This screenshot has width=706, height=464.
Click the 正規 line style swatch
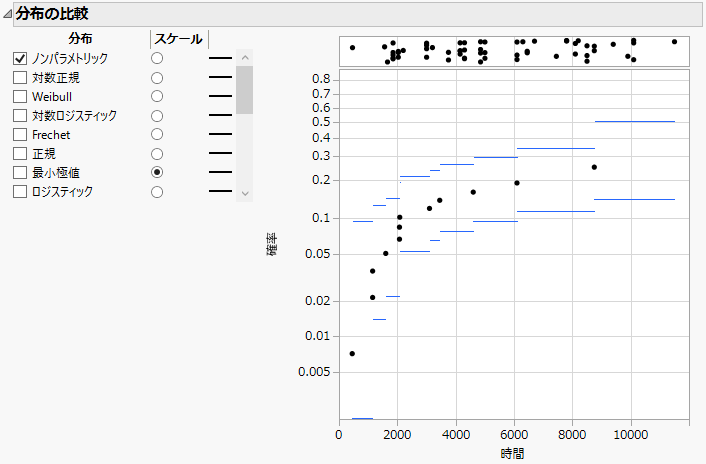coord(220,153)
